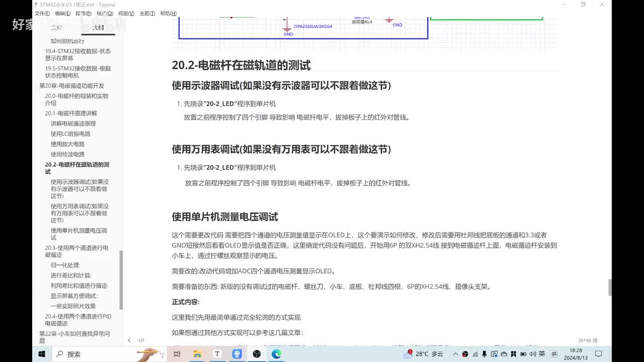Go to outline 一些实际照片效果
The image size is (644, 362).
click(73, 306)
